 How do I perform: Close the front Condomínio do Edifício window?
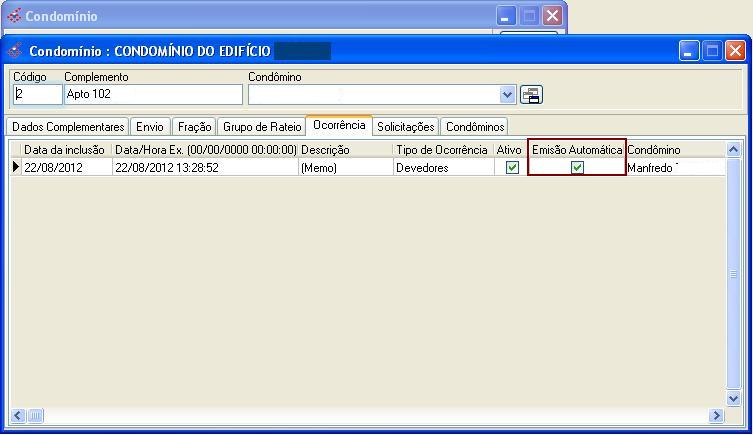pos(735,51)
